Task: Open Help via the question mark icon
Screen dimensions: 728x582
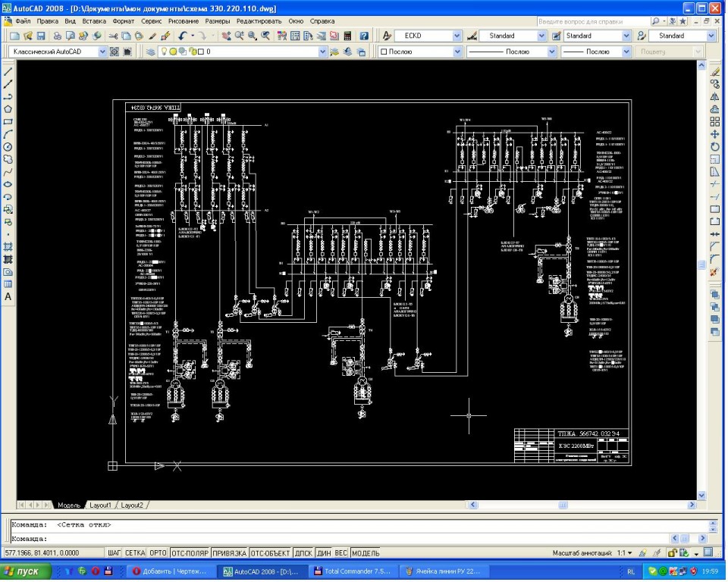Action: click(x=364, y=36)
